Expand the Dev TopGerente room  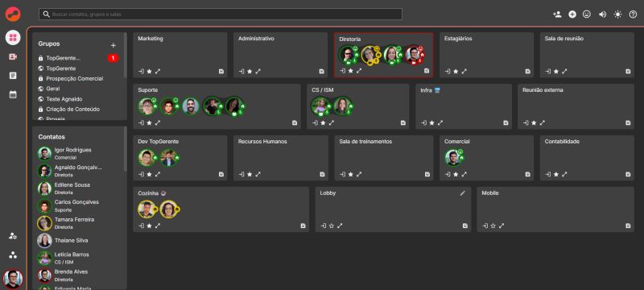[x=158, y=175]
